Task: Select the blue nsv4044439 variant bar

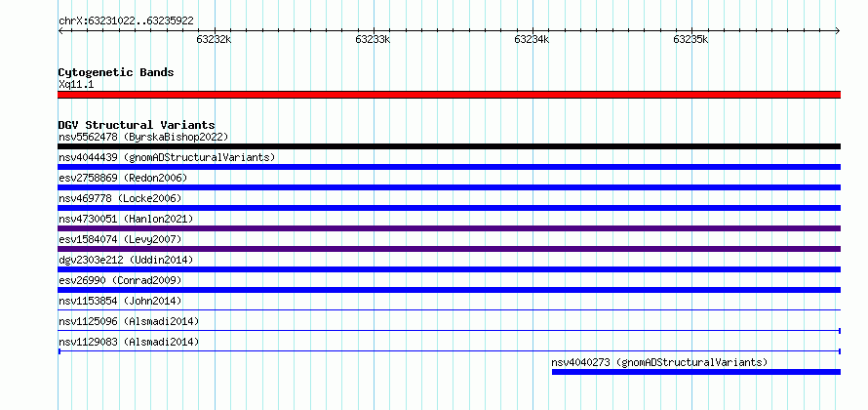Action: tap(449, 167)
